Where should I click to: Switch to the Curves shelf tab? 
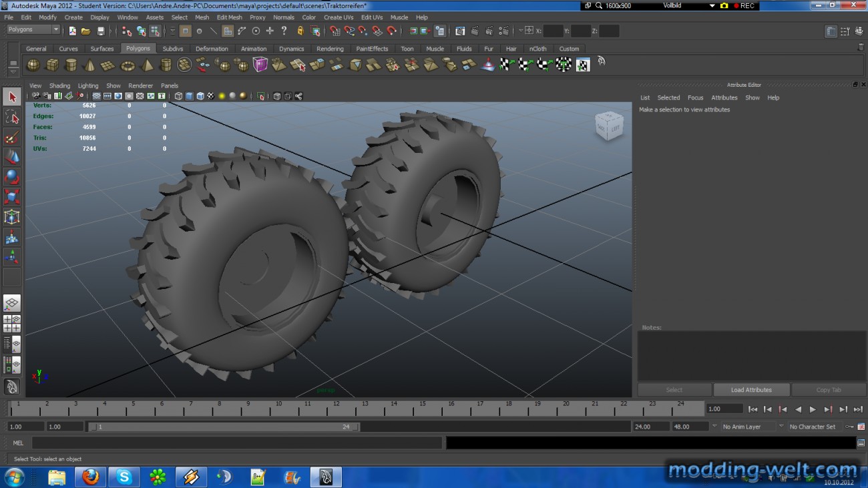point(68,49)
